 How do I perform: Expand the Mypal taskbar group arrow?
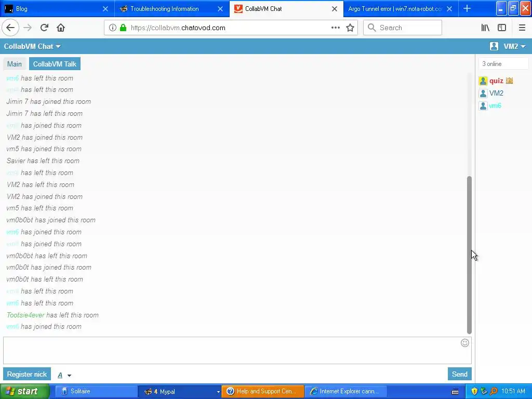218,392
